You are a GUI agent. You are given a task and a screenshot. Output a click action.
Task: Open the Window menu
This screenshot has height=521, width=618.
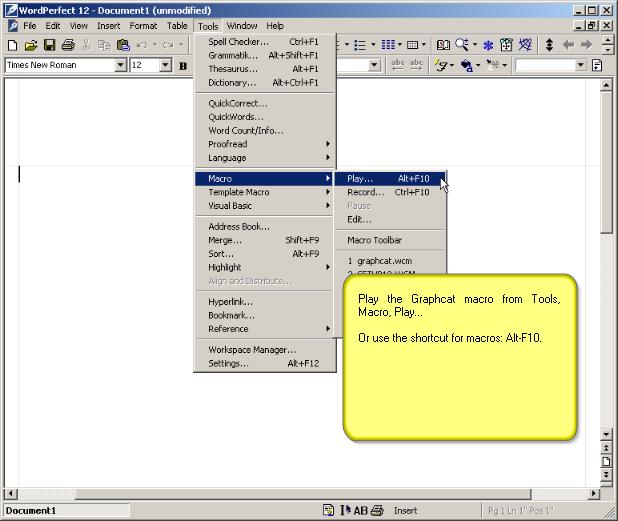(x=242, y=26)
